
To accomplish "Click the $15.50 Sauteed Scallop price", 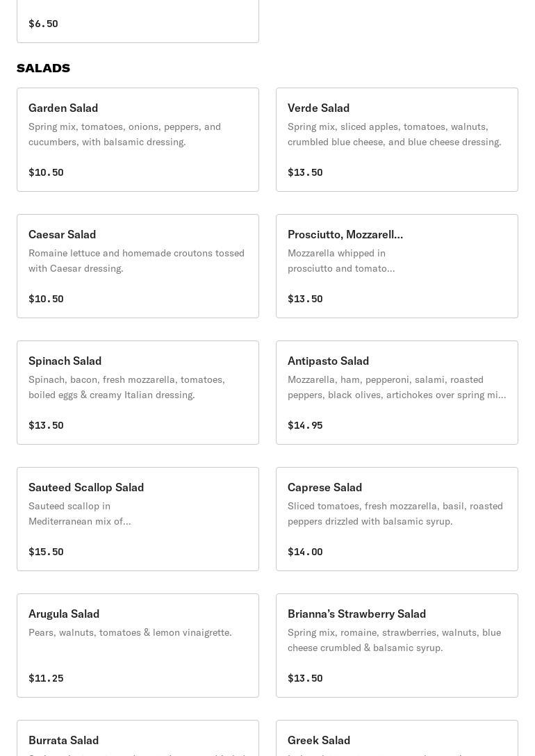I will [46, 552].
